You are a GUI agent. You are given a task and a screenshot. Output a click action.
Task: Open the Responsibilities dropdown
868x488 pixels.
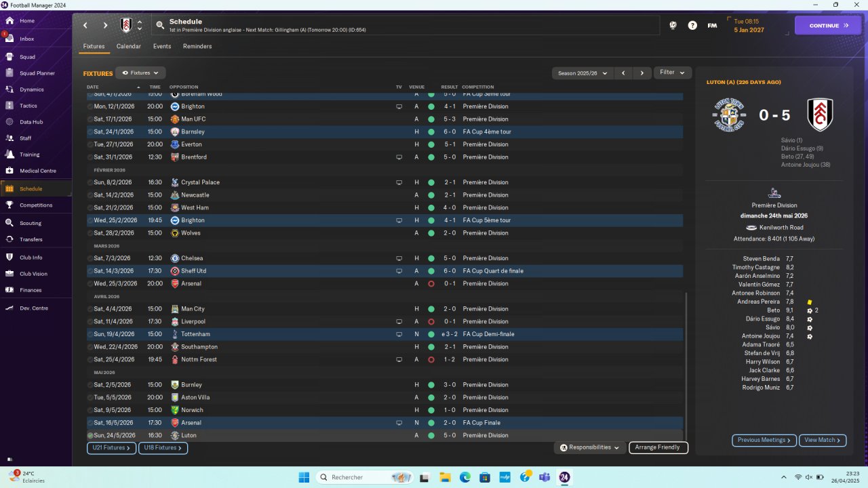[x=590, y=447]
